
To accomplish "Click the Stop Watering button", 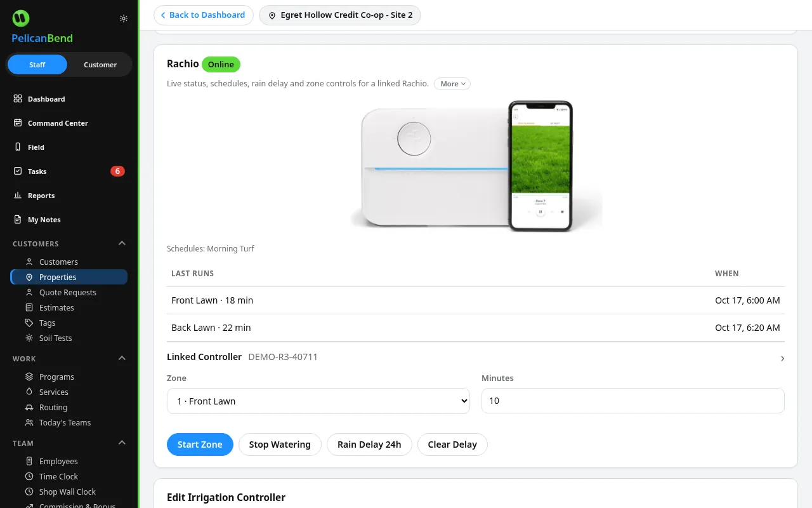I will (x=280, y=444).
